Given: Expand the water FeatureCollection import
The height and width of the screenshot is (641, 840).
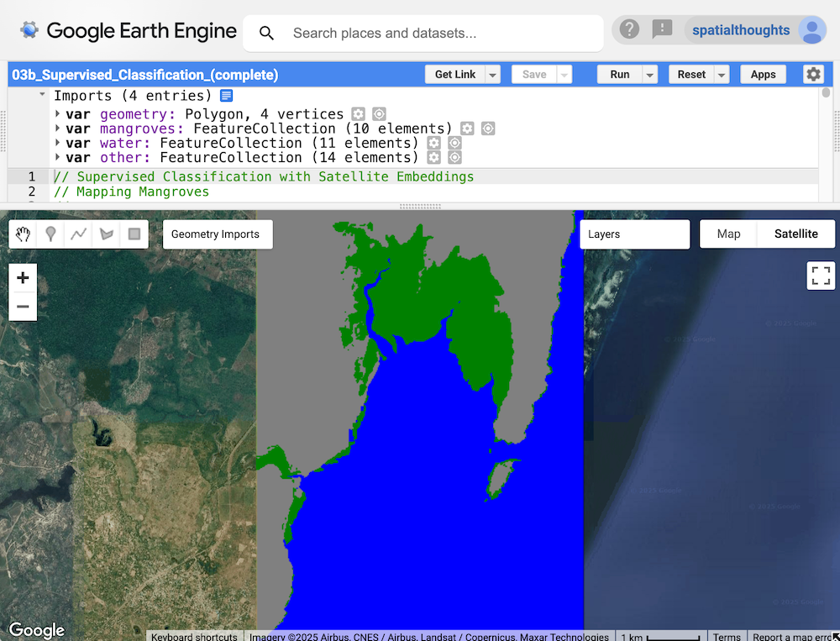Looking at the screenshot, I should pyautogui.click(x=58, y=143).
